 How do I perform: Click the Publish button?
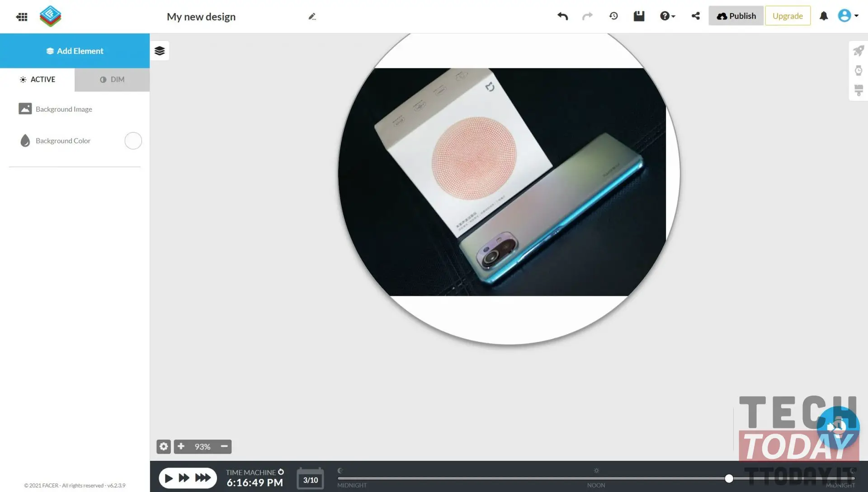[736, 16]
